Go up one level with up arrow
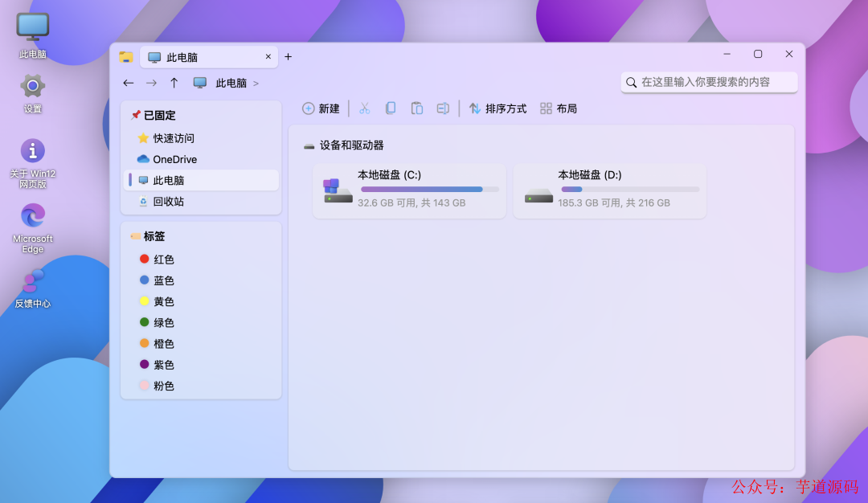The width and height of the screenshot is (868, 503). point(174,83)
